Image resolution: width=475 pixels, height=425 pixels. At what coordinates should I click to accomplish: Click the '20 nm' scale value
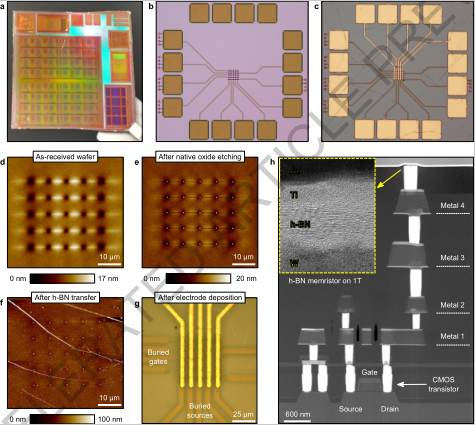click(x=246, y=279)
